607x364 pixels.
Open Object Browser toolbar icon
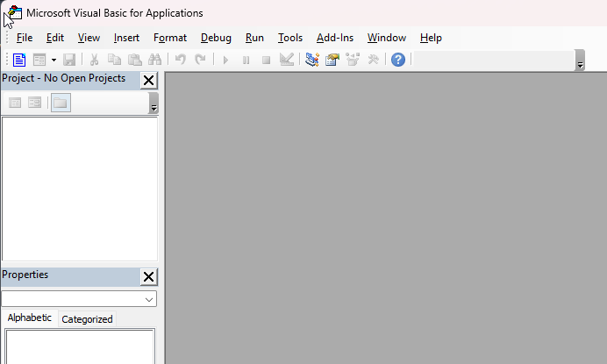pos(353,60)
